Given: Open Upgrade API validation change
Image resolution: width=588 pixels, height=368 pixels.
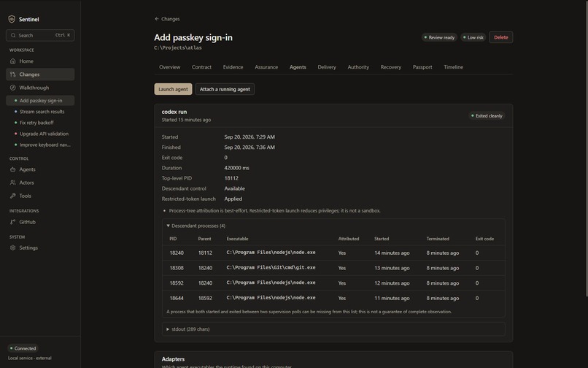Looking at the screenshot, I should click(40, 134).
